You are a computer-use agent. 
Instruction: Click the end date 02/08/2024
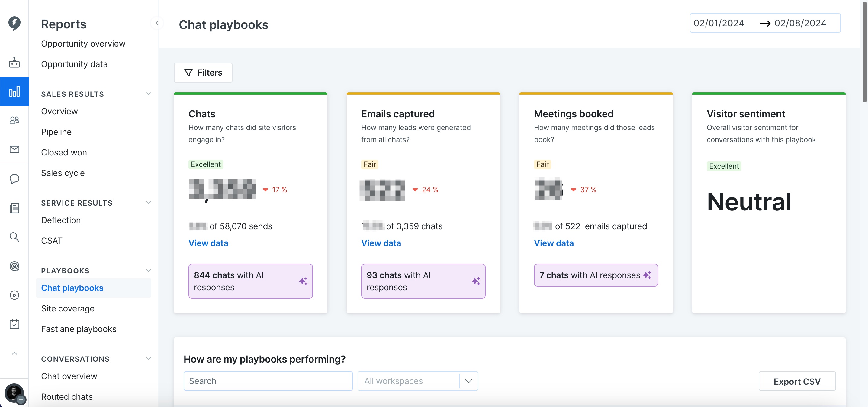point(800,23)
